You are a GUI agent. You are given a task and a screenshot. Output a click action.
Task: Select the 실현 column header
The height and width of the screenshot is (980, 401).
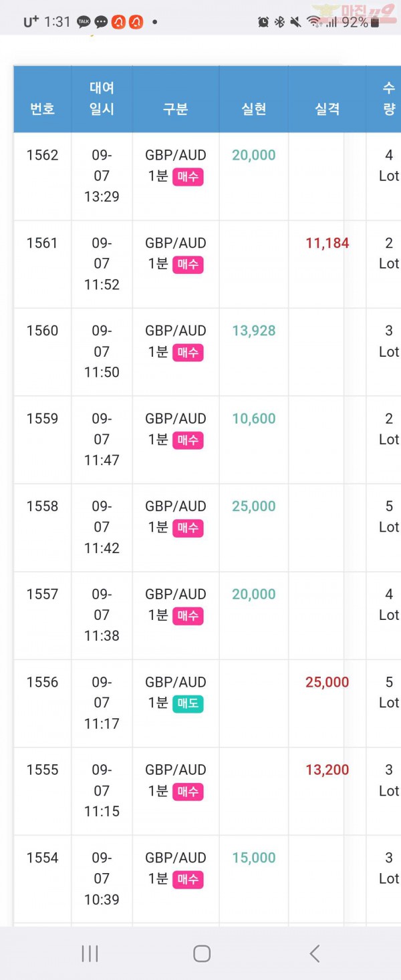(254, 109)
